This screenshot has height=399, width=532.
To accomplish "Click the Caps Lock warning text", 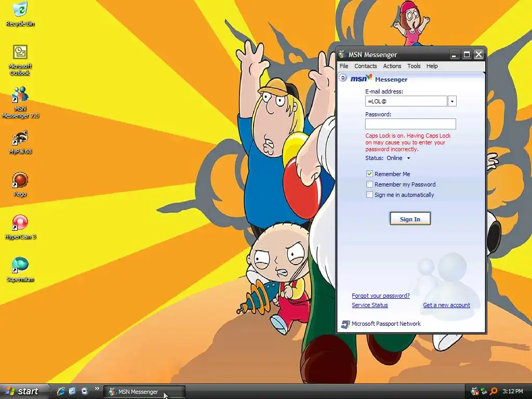I will [x=408, y=142].
